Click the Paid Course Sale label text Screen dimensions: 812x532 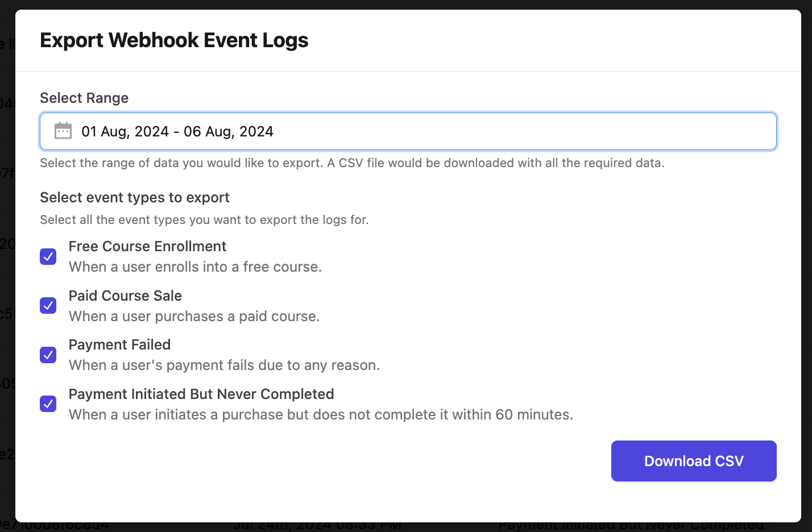coord(125,296)
